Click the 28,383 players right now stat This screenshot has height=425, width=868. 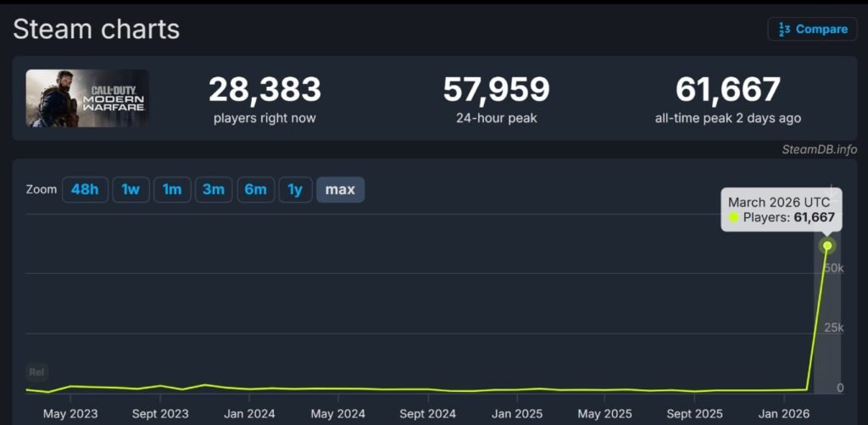pyautogui.click(x=264, y=90)
